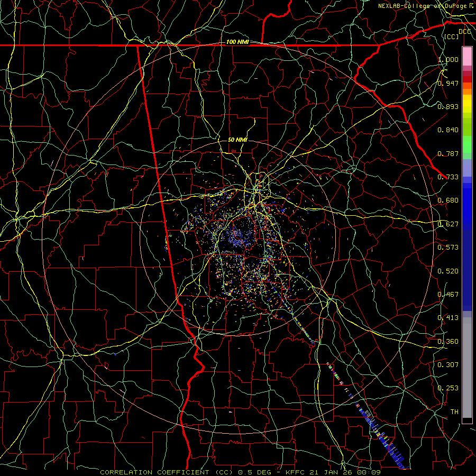Image resolution: width=476 pixels, height=476 pixels.
Task: Click the 0.573 legend value
Action: pos(448,248)
